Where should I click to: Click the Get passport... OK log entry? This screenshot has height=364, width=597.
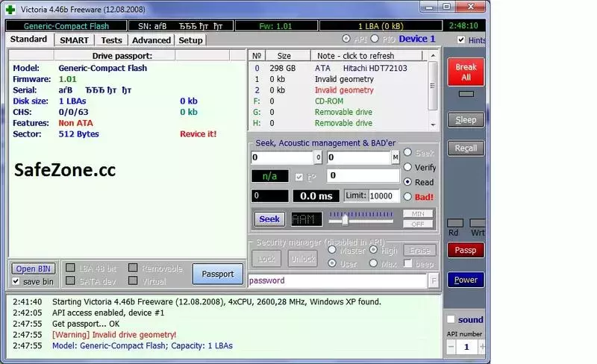point(86,324)
